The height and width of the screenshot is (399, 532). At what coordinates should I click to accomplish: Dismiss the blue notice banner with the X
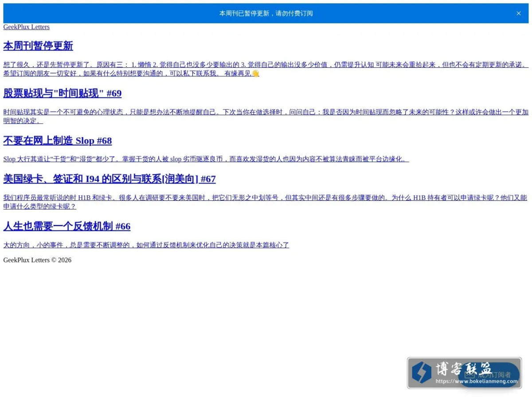[x=518, y=13]
